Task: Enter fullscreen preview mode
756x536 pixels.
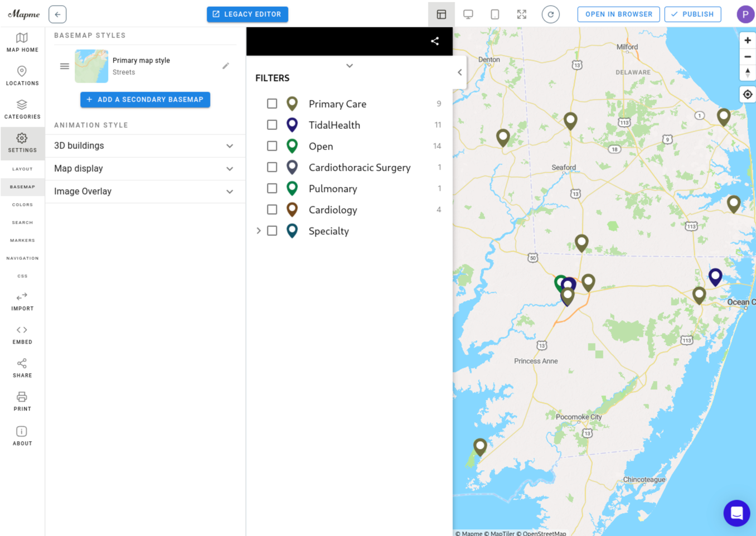Action: (521, 15)
